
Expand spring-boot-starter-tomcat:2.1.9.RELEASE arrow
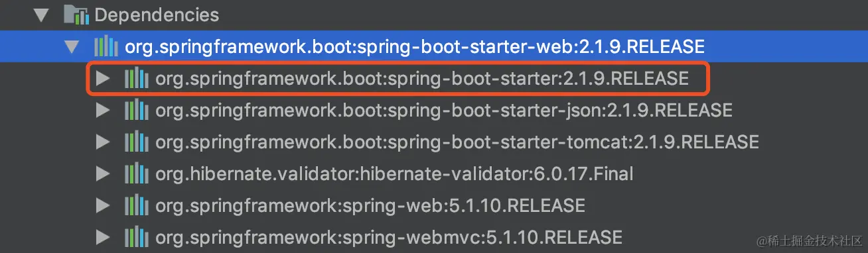102,142
